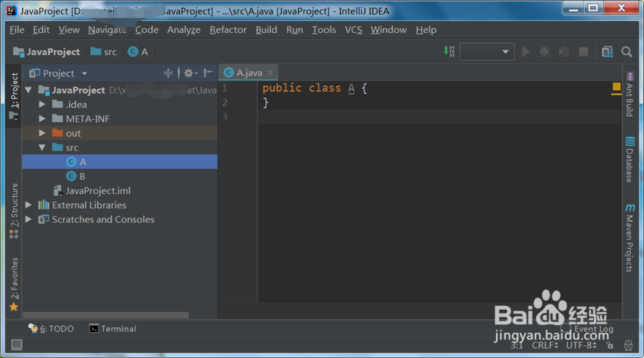Click inside editor on line 3
644x358 pixels.
coord(439,117)
